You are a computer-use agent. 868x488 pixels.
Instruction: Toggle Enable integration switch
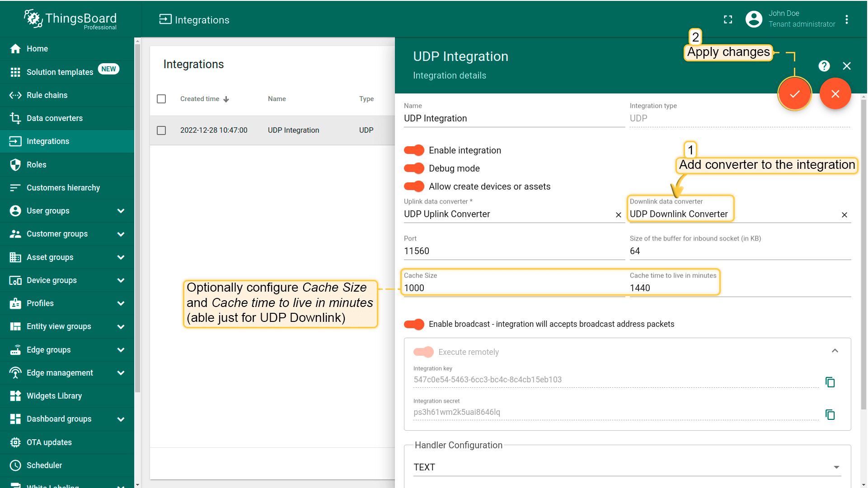tap(414, 150)
